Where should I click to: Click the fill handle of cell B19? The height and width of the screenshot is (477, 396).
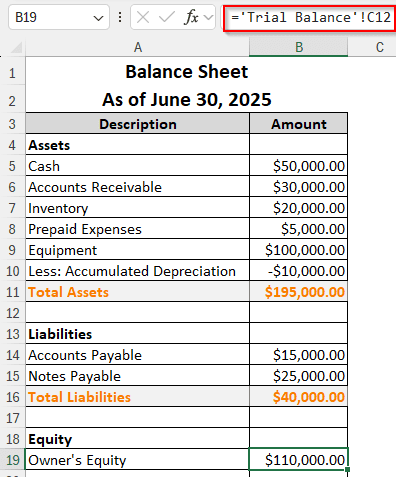[348, 469]
